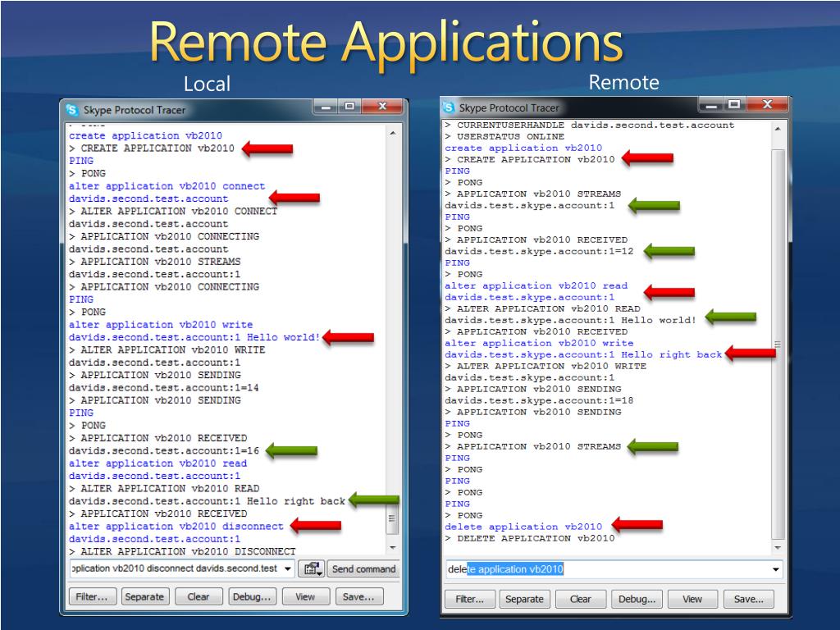The image size is (840, 630).
Task: Click Local log scrollbar down arrow
Action: tap(393, 547)
